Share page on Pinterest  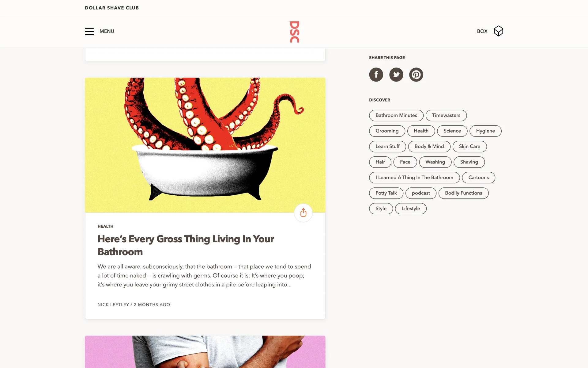point(416,75)
